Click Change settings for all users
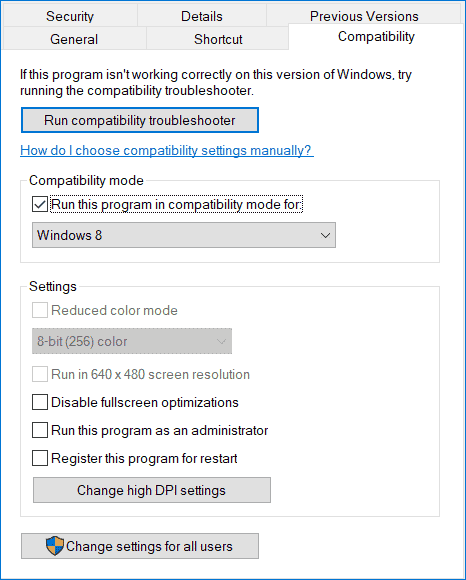Viewport: 466px width, 580px height. [140, 546]
